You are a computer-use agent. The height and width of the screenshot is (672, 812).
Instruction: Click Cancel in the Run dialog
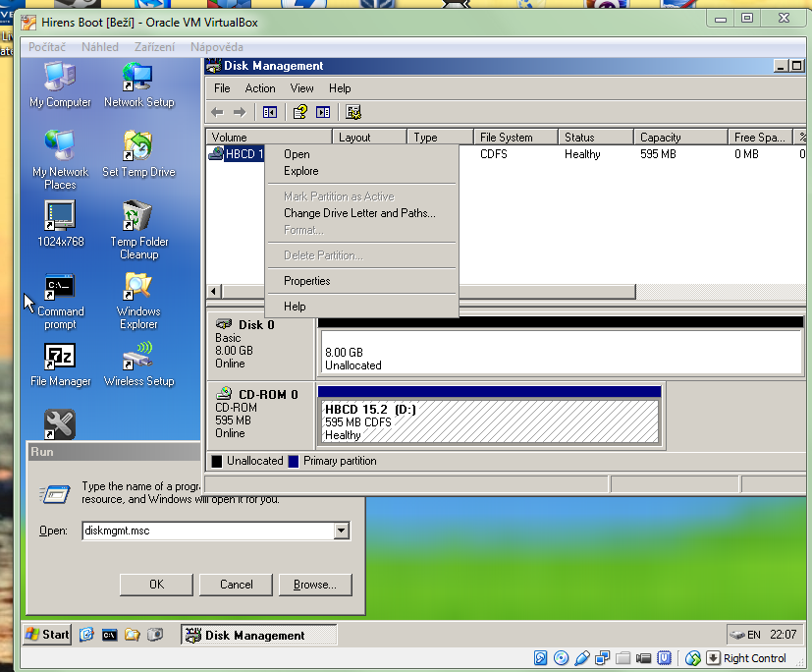click(x=237, y=585)
